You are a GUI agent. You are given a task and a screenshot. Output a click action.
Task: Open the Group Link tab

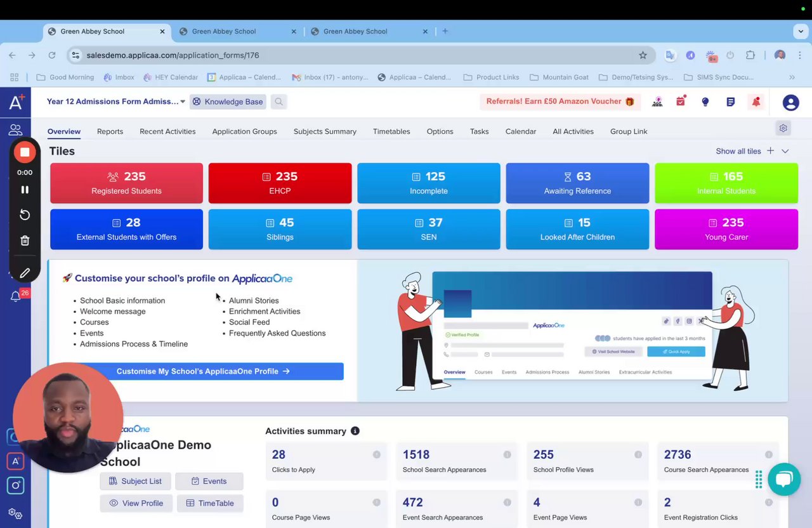(x=629, y=131)
